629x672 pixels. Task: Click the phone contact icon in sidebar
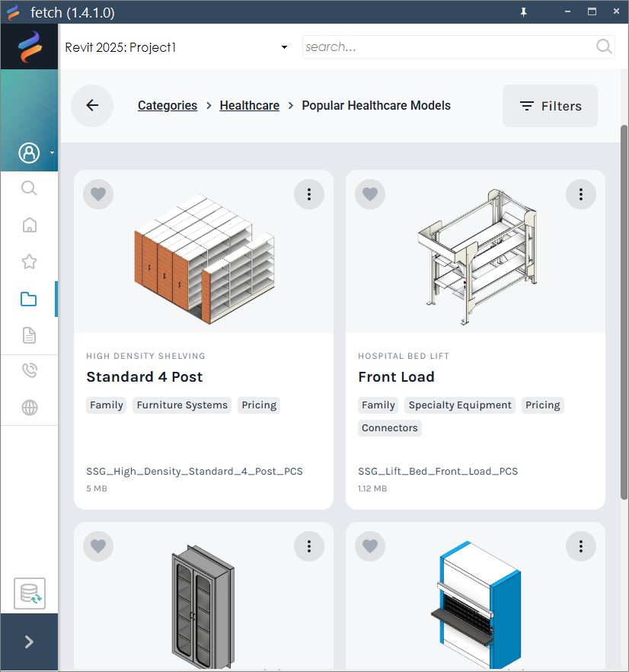29,371
